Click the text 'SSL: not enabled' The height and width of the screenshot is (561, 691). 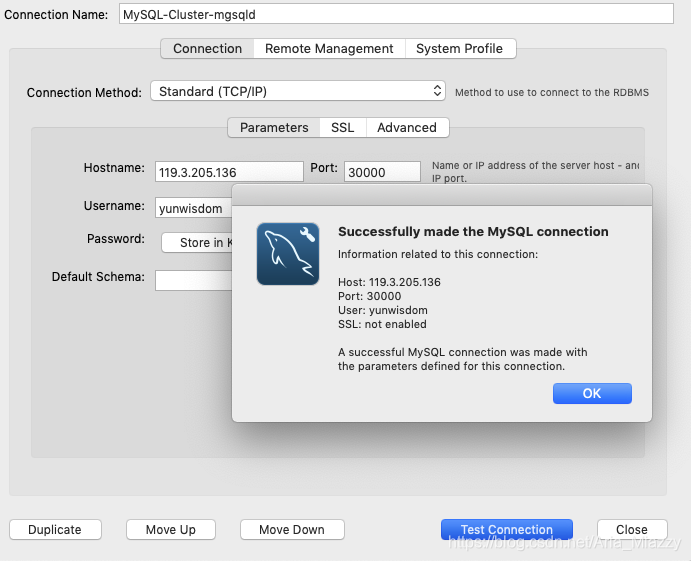click(382, 324)
